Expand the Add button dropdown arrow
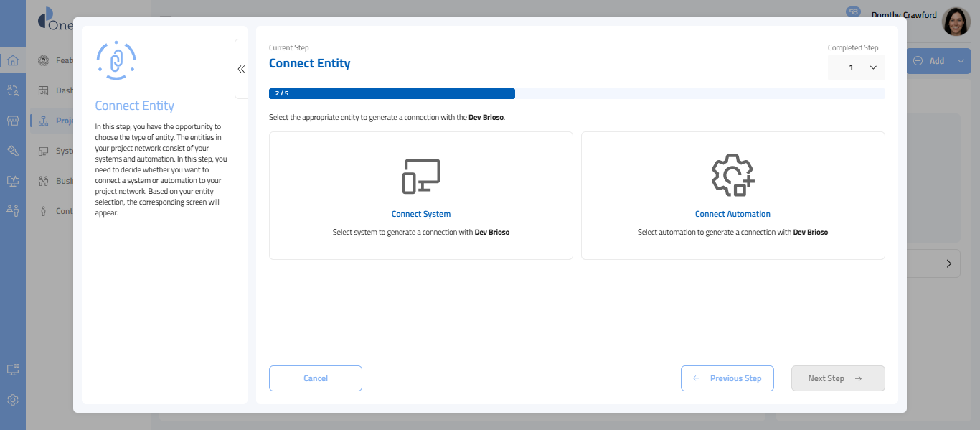Viewport: 980px width, 430px height. 961,61
